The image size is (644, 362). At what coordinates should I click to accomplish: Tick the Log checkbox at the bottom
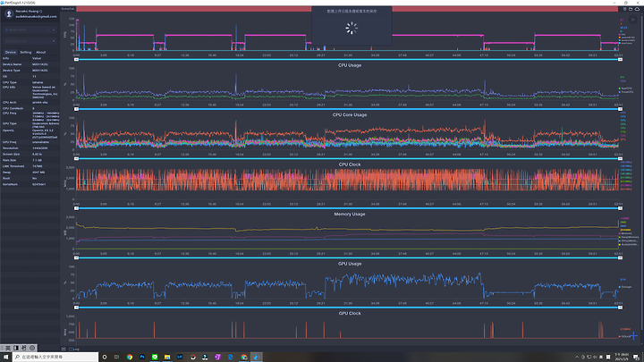click(71, 349)
